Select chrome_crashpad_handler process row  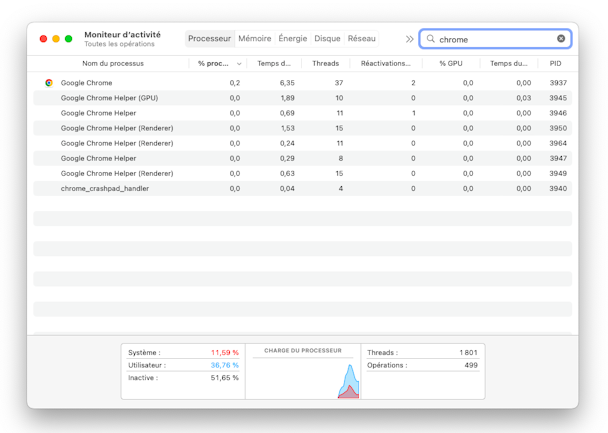(x=302, y=188)
